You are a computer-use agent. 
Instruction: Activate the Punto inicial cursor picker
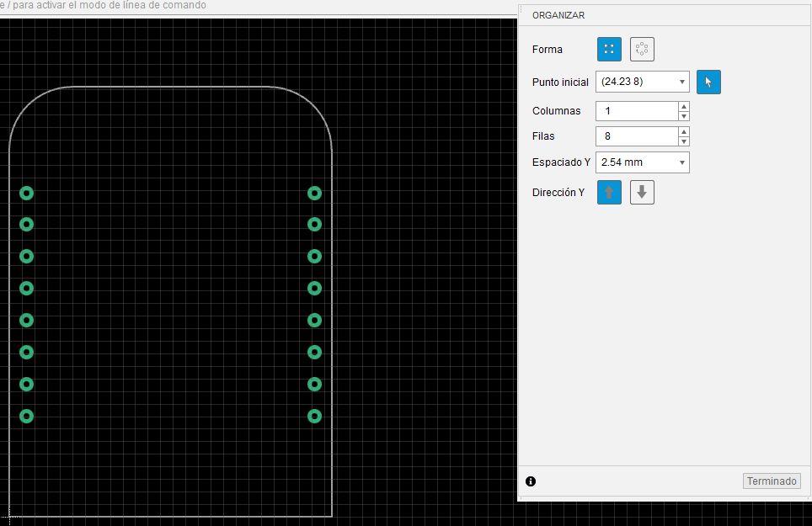[x=708, y=82]
